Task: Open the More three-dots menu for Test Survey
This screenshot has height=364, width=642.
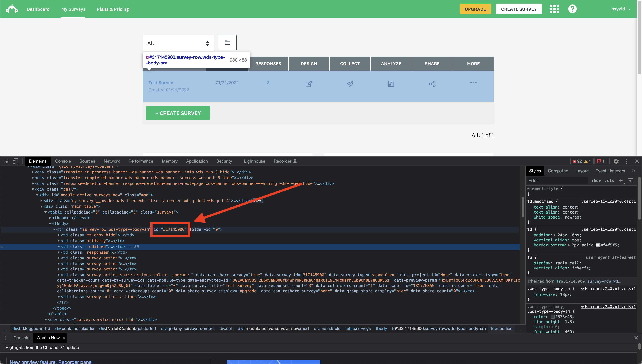Action: click(x=473, y=83)
